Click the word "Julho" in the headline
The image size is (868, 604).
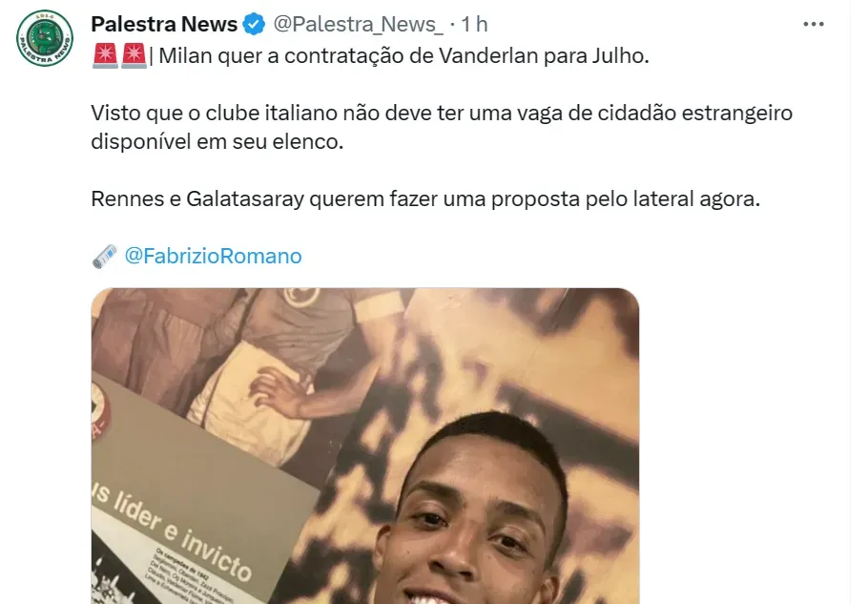pos(617,56)
